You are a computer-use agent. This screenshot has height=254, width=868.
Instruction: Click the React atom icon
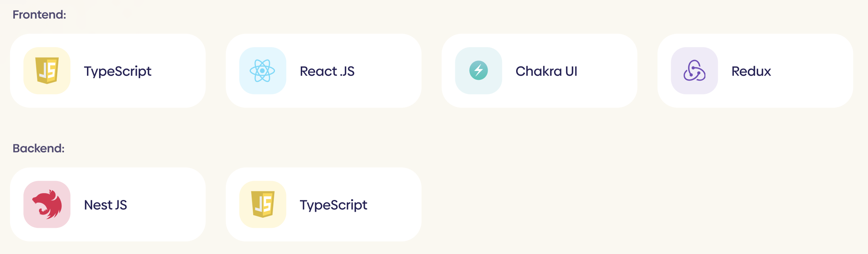tap(262, 71)
